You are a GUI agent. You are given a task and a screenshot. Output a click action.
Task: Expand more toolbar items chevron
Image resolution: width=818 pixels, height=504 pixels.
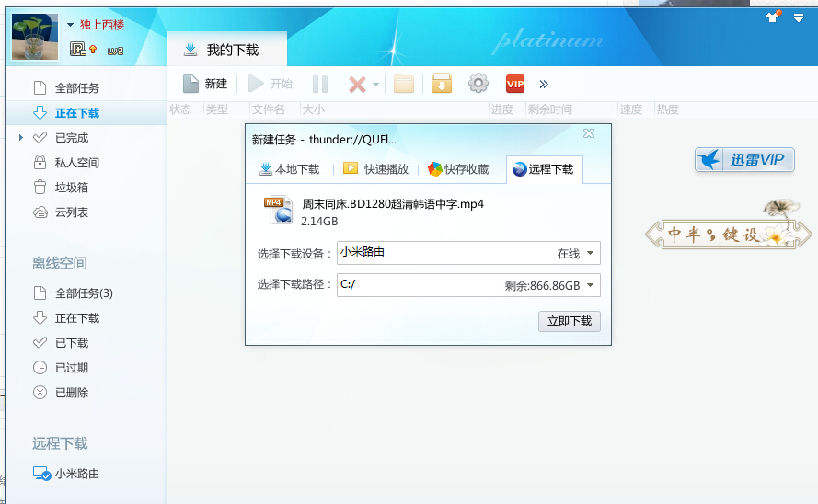pyautogui.click(x=544, y=85)
